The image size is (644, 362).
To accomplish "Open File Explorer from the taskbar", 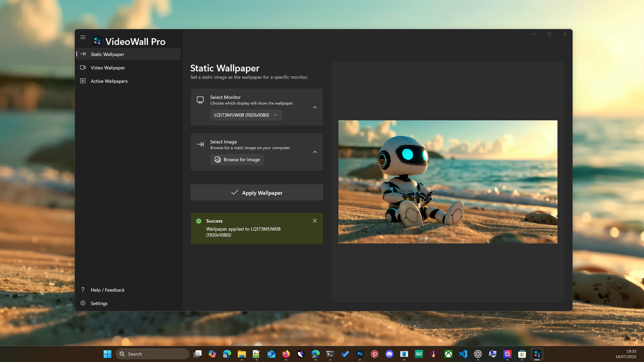I will coord(242,354).
